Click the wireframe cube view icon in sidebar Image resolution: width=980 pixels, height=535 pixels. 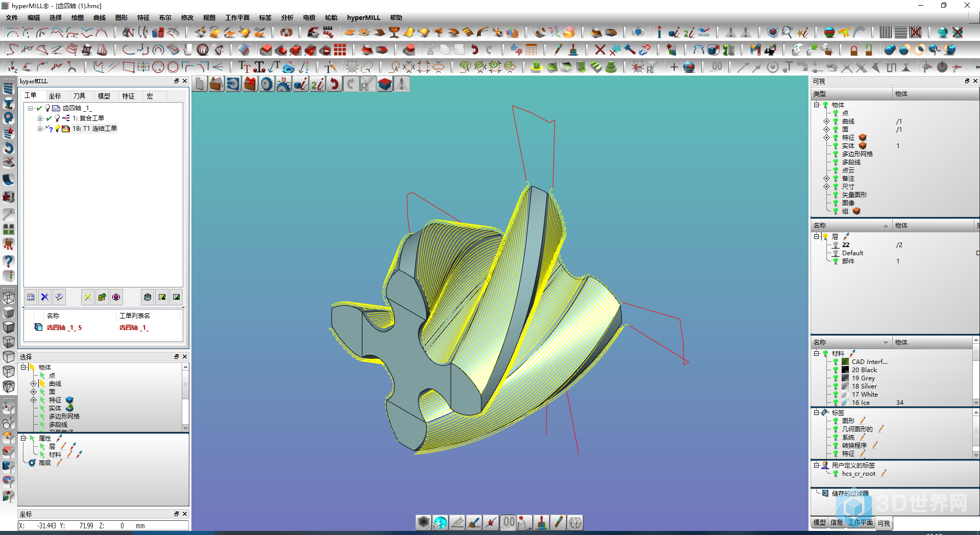(9, 298)
